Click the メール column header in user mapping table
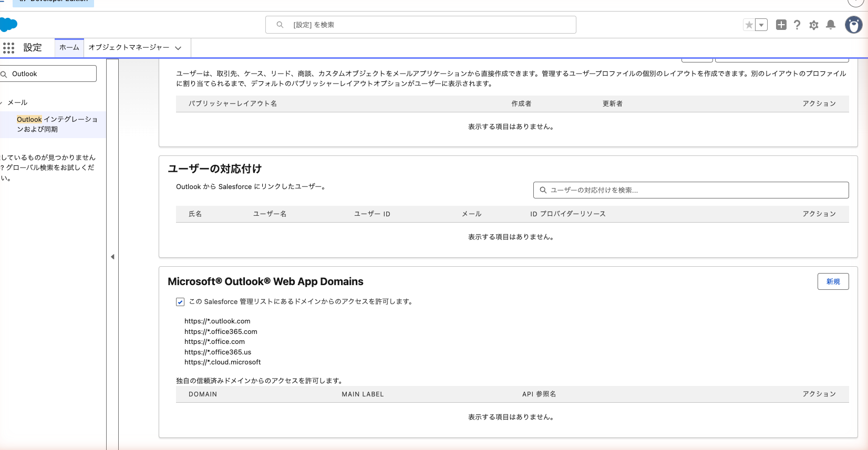The width and height of the screenshot is (868, 450). click(472, 214)
